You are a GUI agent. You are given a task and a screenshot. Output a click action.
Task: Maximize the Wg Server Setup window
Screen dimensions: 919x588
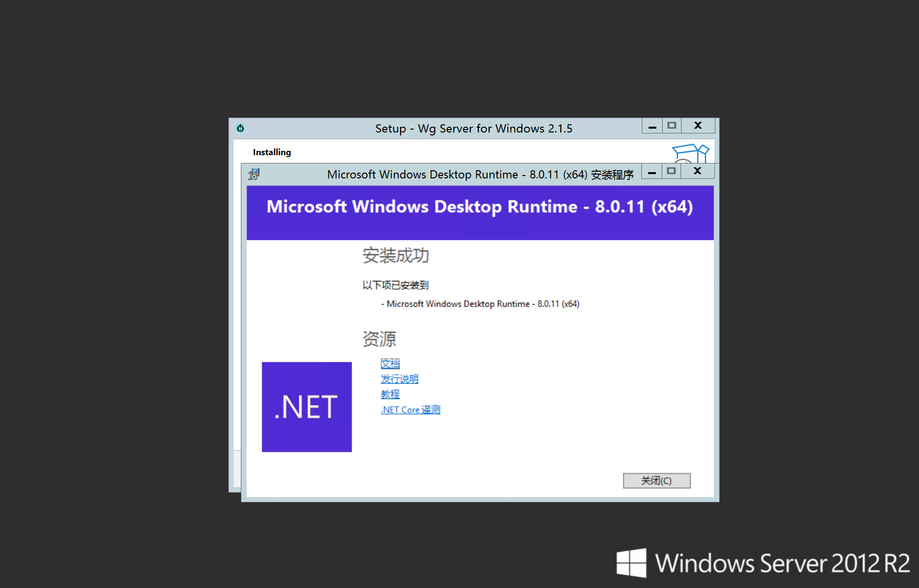tap(672, 126)
